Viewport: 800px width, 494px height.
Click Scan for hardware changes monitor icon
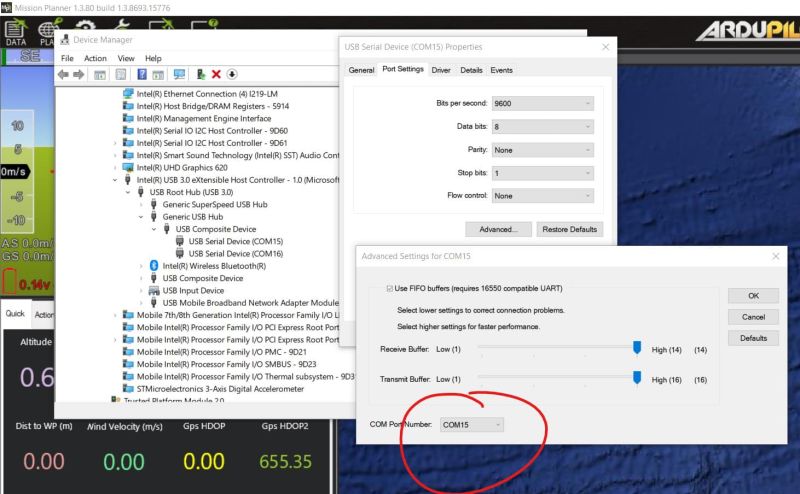point(179,75)
